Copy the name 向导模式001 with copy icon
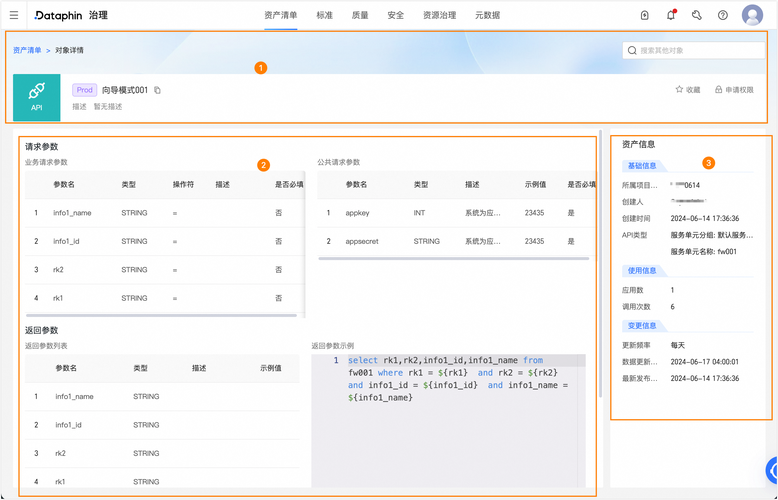The image size is (778, 500). (x=157, y=90)
